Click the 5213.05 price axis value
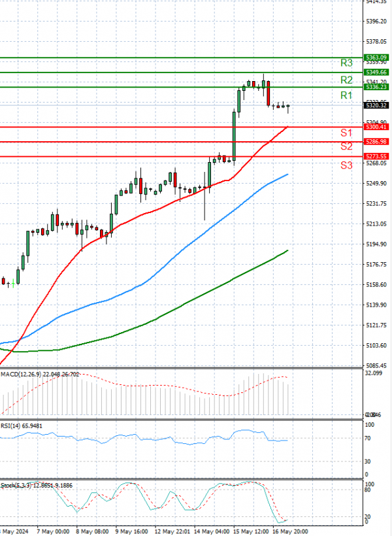 tap(376, 224)
